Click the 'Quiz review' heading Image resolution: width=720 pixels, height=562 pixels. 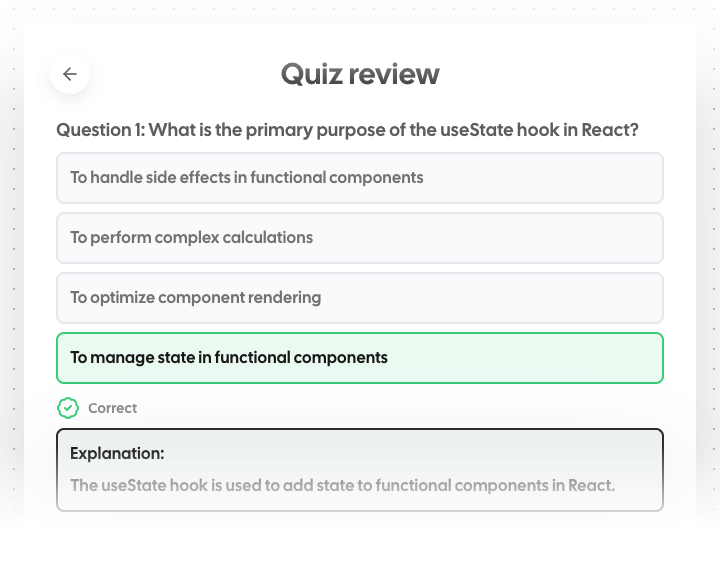[360, 74]
